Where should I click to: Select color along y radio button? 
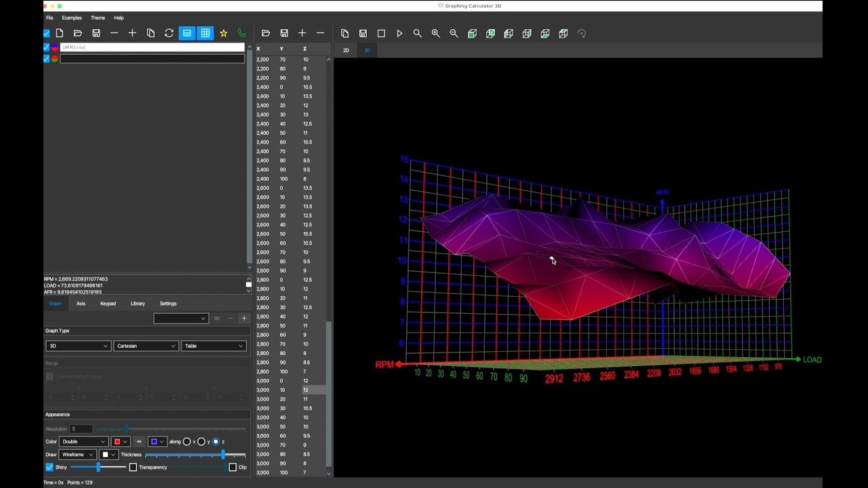pos(201,442)
